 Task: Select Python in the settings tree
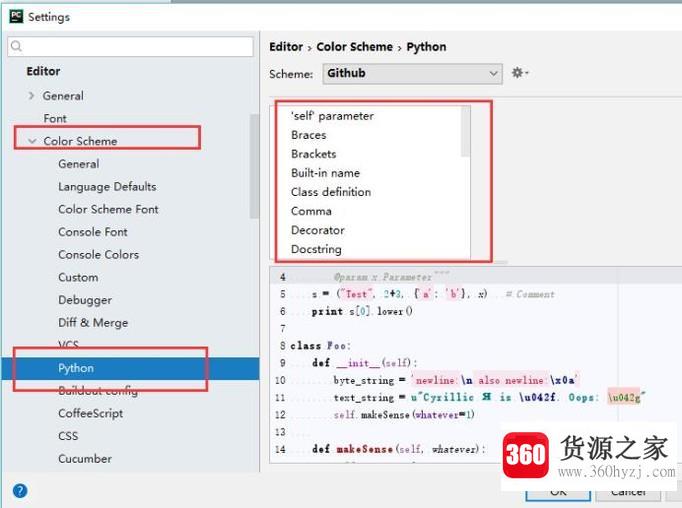pos(130,368)
